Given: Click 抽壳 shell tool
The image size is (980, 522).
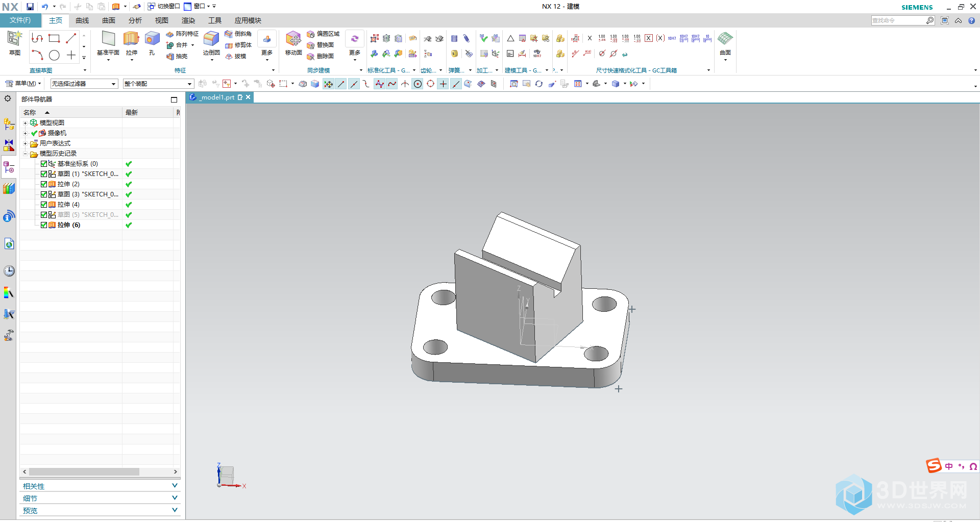Looking at the screenshot, I should pyautogui.click(x=177, y=56).
